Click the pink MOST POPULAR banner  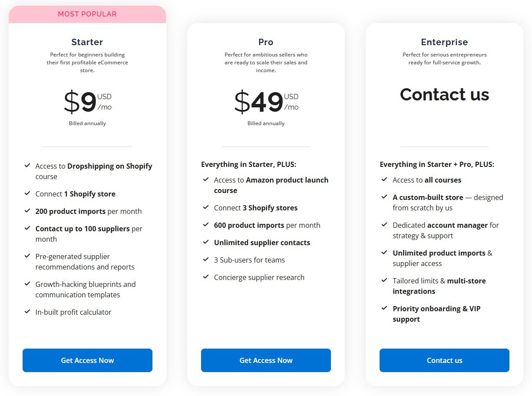[87, 14]
